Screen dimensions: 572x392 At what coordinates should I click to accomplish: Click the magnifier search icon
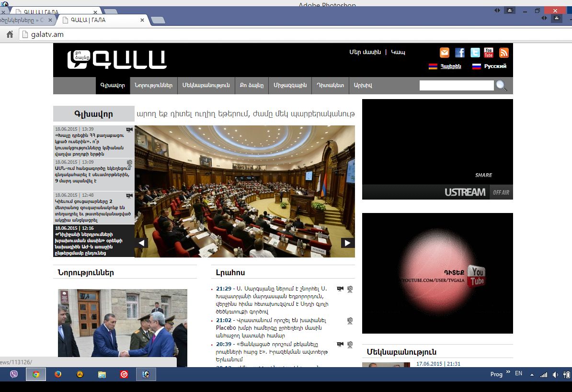coord(501,86)
